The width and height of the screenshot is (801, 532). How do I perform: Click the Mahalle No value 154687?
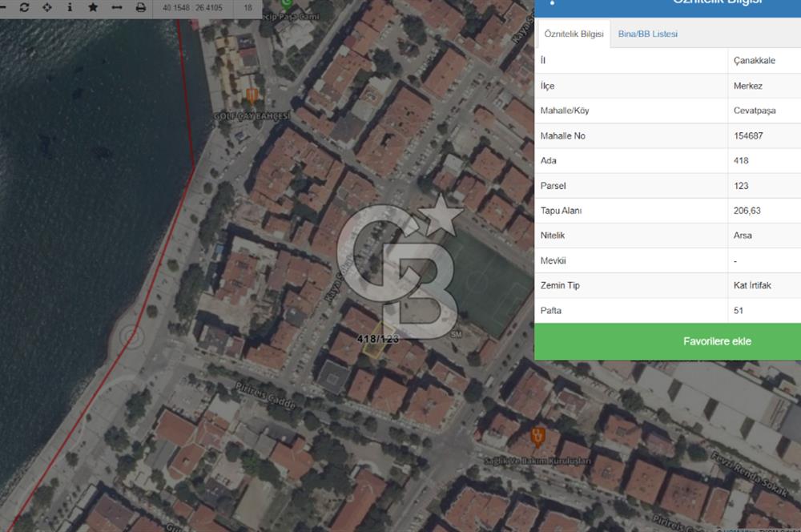coord(748,135)
